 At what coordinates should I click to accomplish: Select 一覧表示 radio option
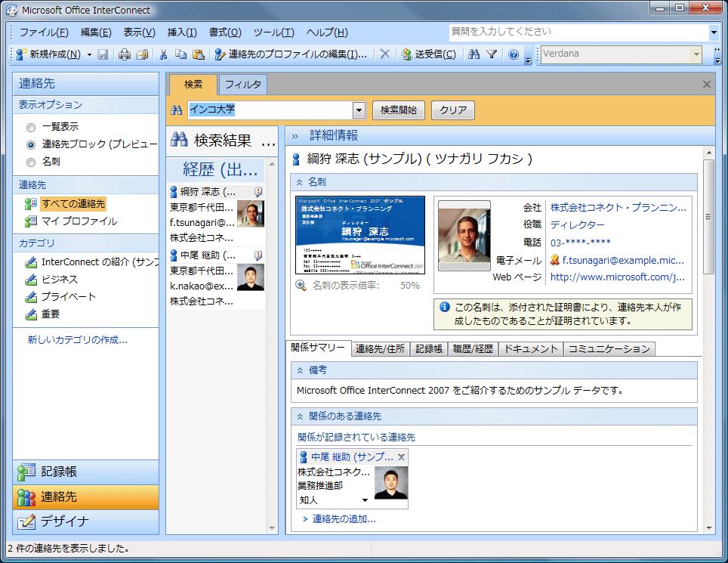(x=31, y=127)
